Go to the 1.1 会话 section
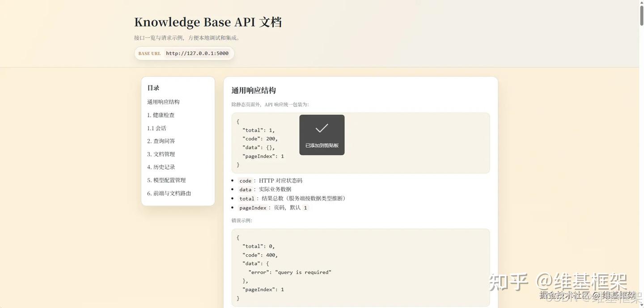The height and width of the screenshot is (308, 644). click(x=157, y=128)
